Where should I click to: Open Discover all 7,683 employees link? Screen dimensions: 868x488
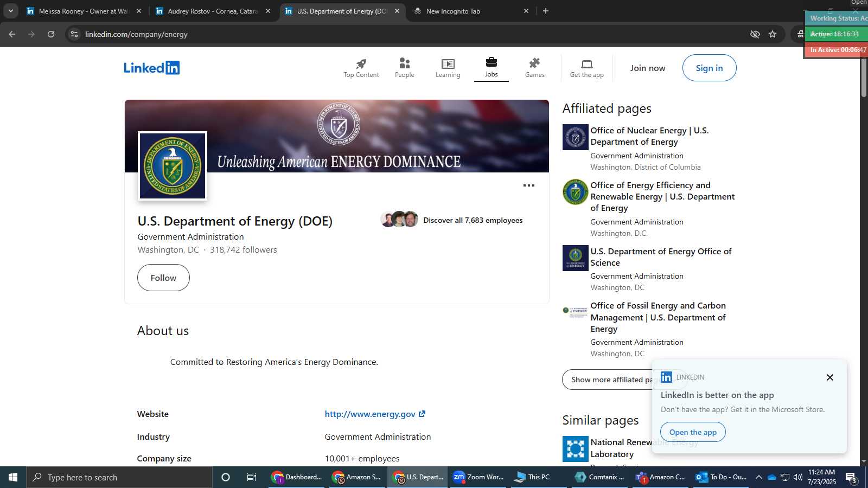tap(473, 220)
